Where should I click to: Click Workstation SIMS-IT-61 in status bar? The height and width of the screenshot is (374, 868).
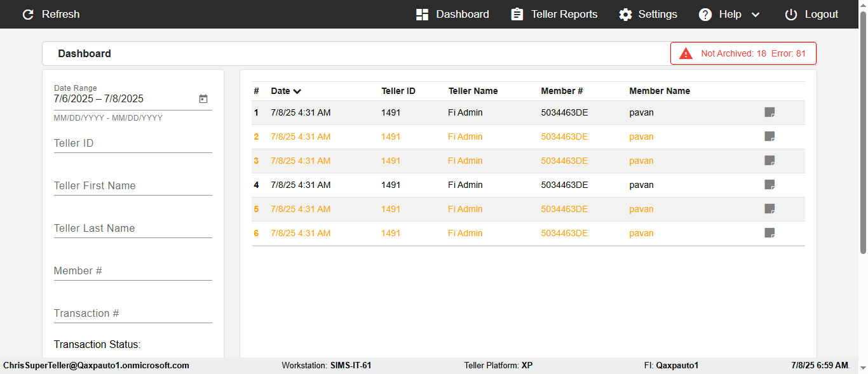pyautogui.click(x=327, y=365)
